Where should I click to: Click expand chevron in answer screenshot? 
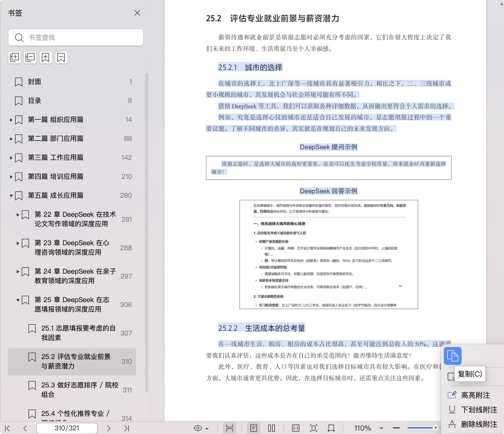[400, 286]
